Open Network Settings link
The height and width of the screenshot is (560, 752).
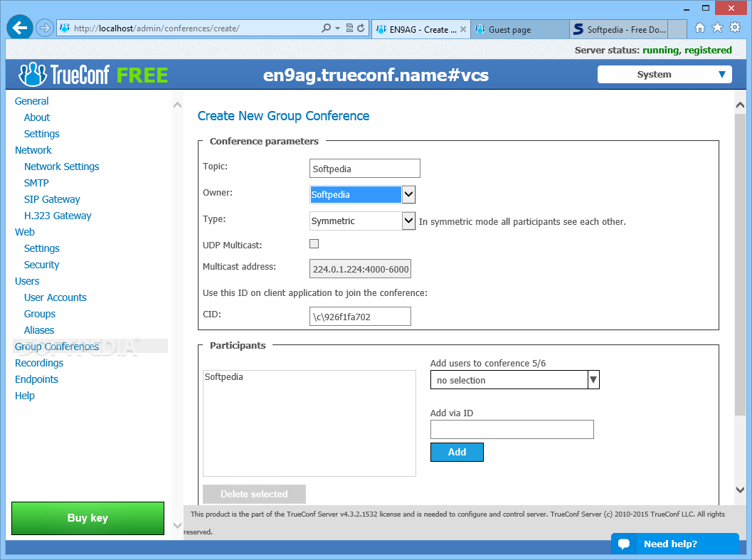(x=61, y=167)
